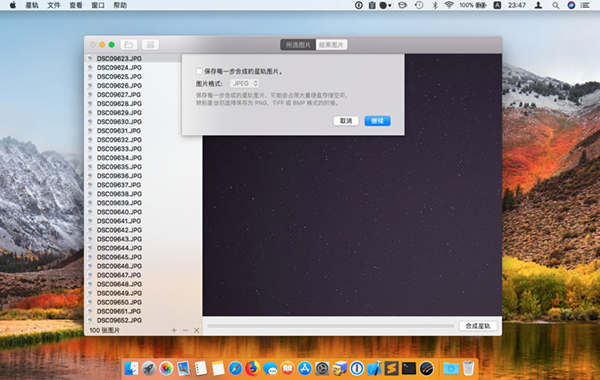Screen dimensions: 600x380
Task: Select DSC09649.JPG in the file list
Action: (x=143, y=293)
